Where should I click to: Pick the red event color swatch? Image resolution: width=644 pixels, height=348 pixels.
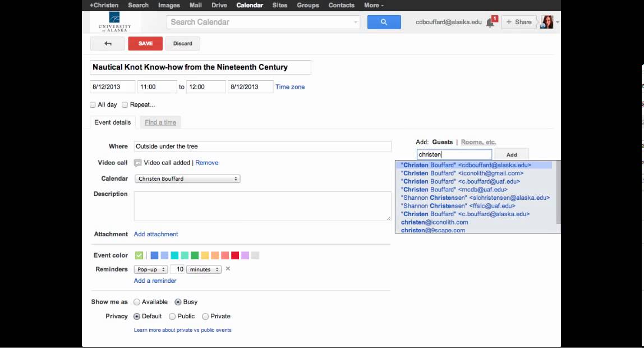[235, 255]
